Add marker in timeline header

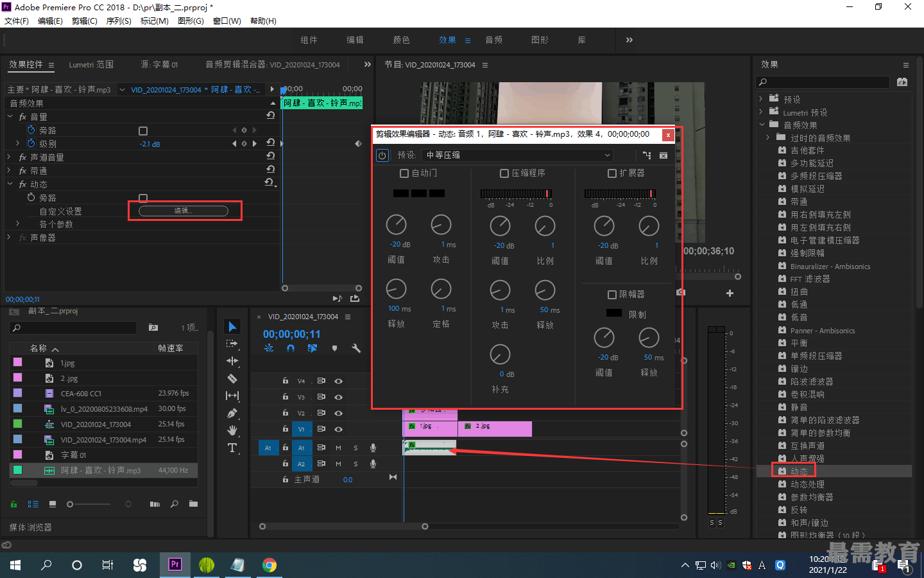tap(334, 348)
